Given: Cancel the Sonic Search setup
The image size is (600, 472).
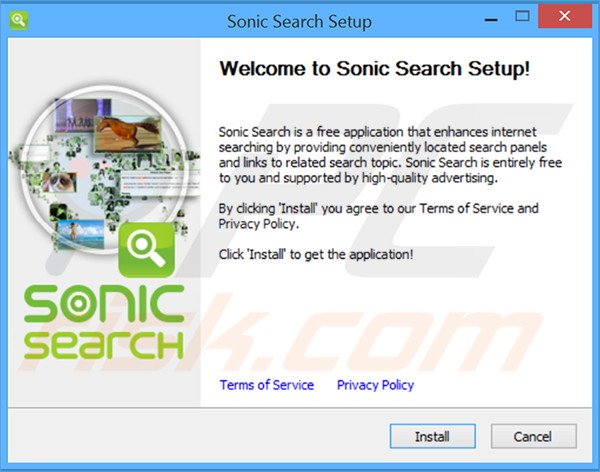Looking at the screenshot, I should tap(533, 436).
